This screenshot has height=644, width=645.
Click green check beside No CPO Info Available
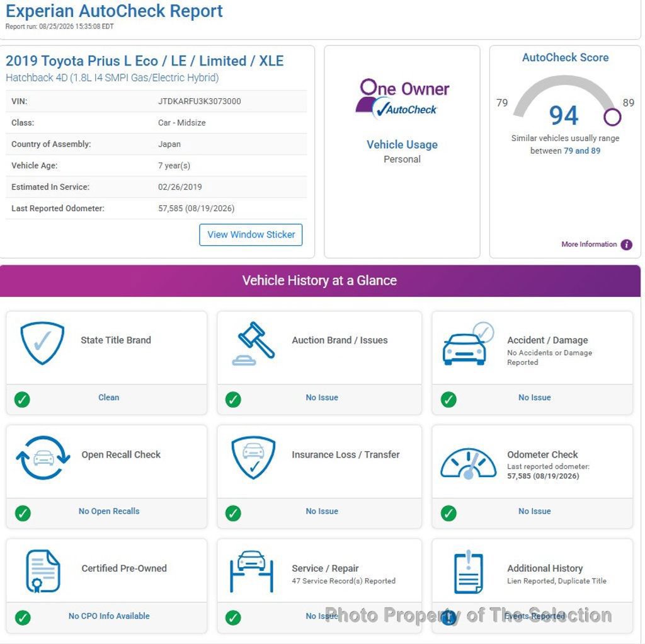point(23,618)
